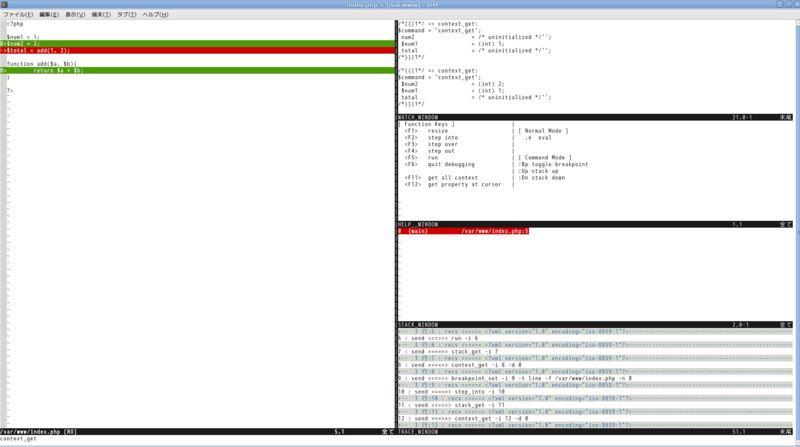Open the ヘルプ(H) menu
The height and width of the screenshot is (447, 800).
(x=156, y=15)
